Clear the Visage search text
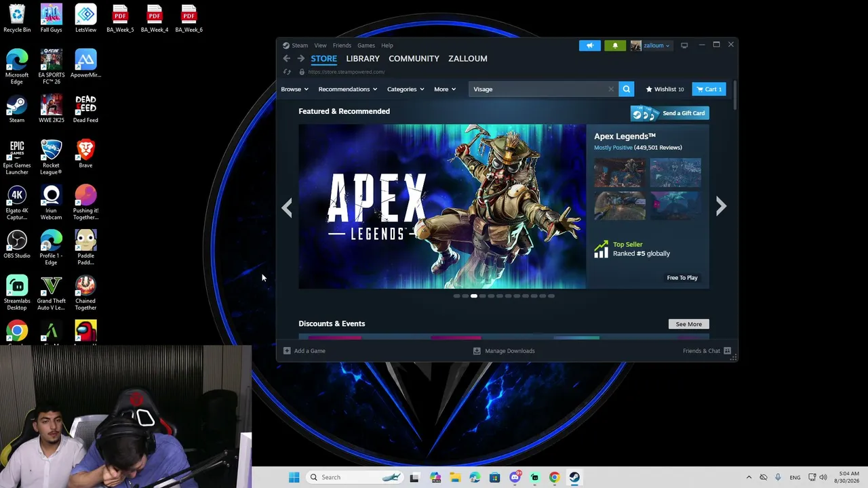 point(611,89)
